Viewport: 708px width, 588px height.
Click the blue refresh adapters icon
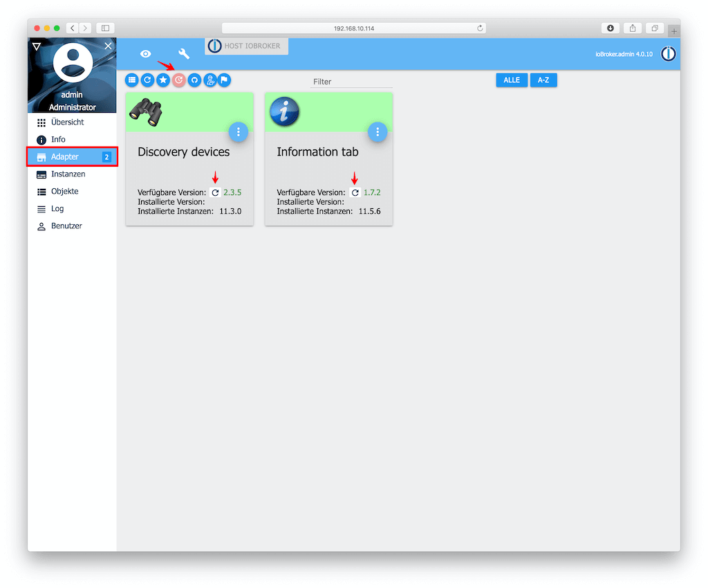(147, 80)
